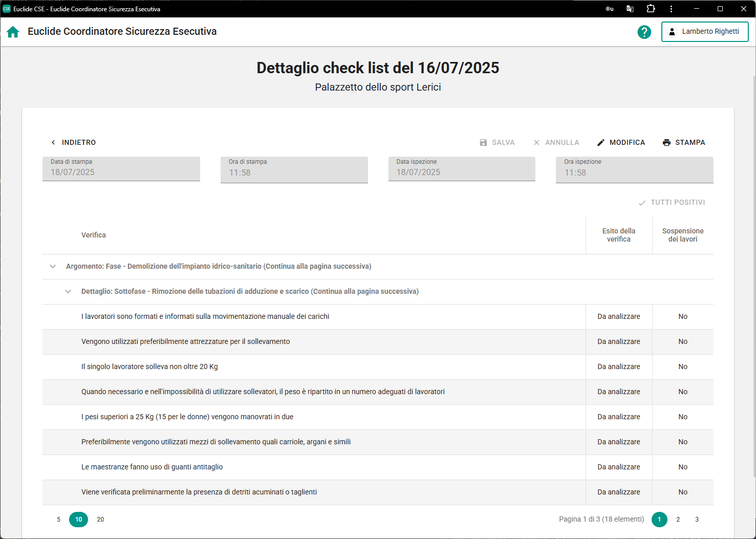
Task: Click the password key icon in title bar
Action: click(609, 9)
